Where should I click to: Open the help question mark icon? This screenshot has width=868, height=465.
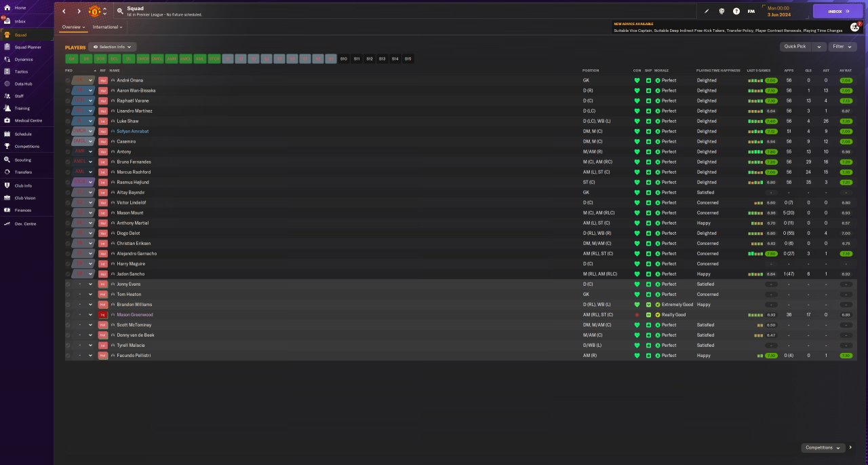click(x=736, y=11)
